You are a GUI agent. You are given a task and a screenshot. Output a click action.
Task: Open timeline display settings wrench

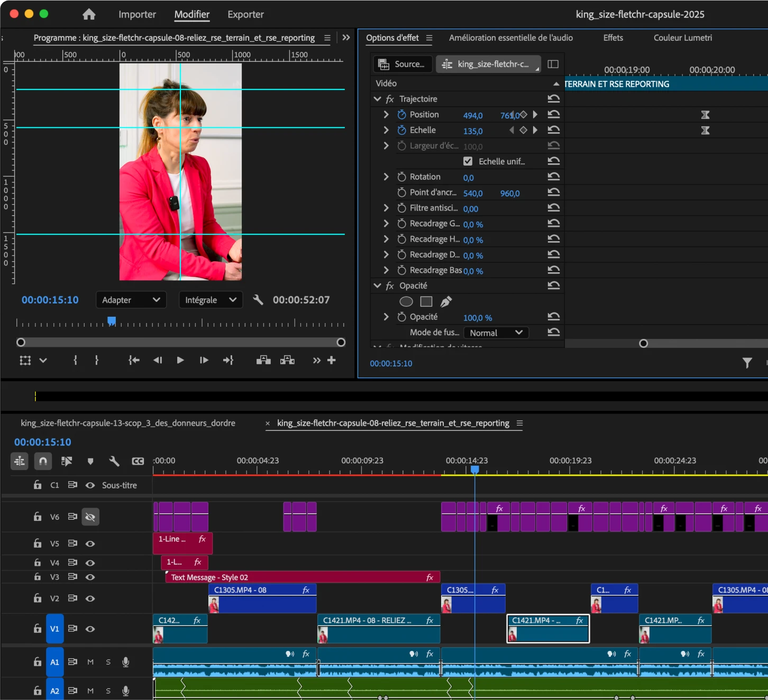114,461
